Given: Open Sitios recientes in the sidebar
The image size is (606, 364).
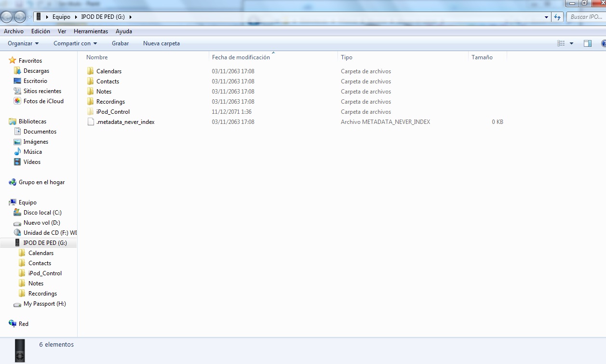Looking at the screenshot, I should point(42,91).
